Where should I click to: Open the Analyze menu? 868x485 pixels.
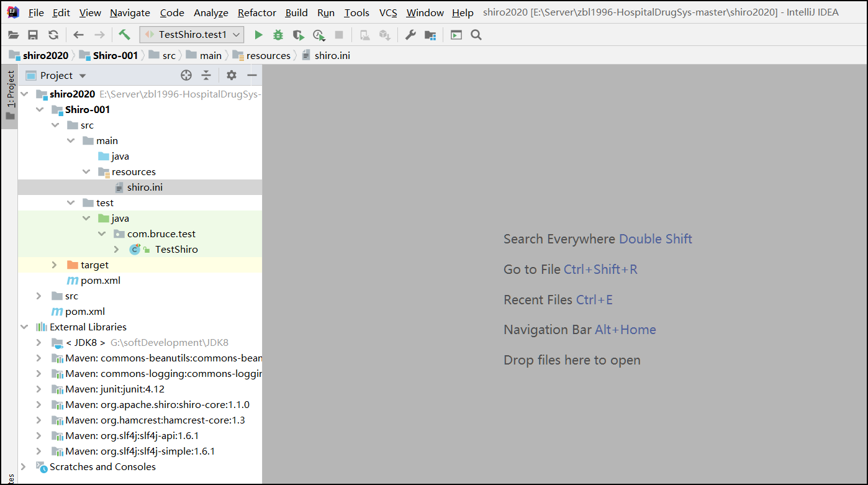pos(212,12)
